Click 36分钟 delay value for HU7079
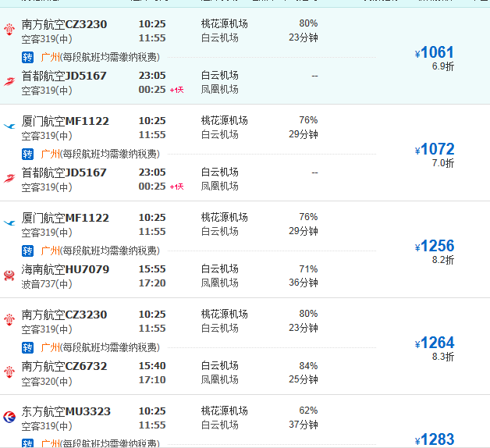 tap(304, 283)
